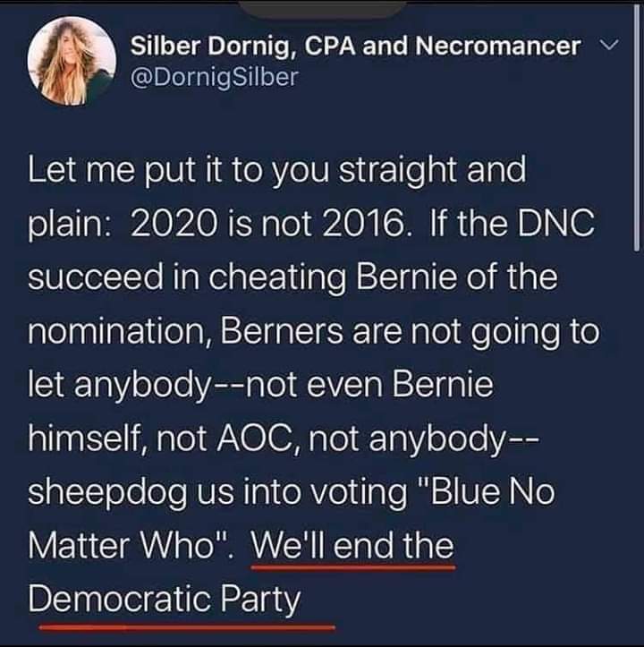Open the @DornigSilber handle link
The width and height of the screenshot is (644, 647).
pos(214,77)
